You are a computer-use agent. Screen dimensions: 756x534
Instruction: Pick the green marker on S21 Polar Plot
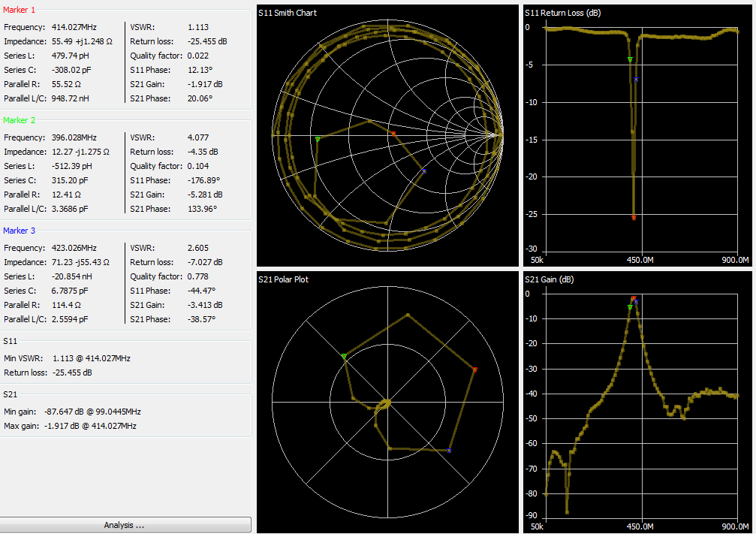344,357
